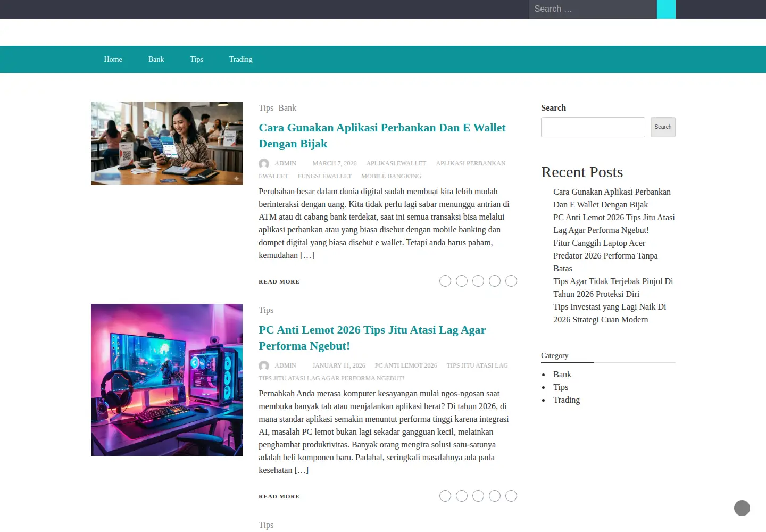Click the "JANUARY 11, 2026" post date
This screenshot has width=766, height=532.
[339, 365]
